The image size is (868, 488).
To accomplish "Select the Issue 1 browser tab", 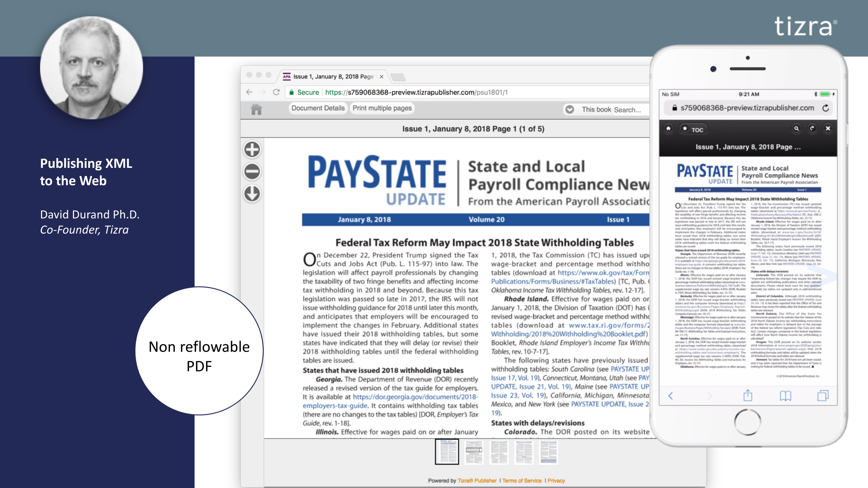I will (333, 76).
